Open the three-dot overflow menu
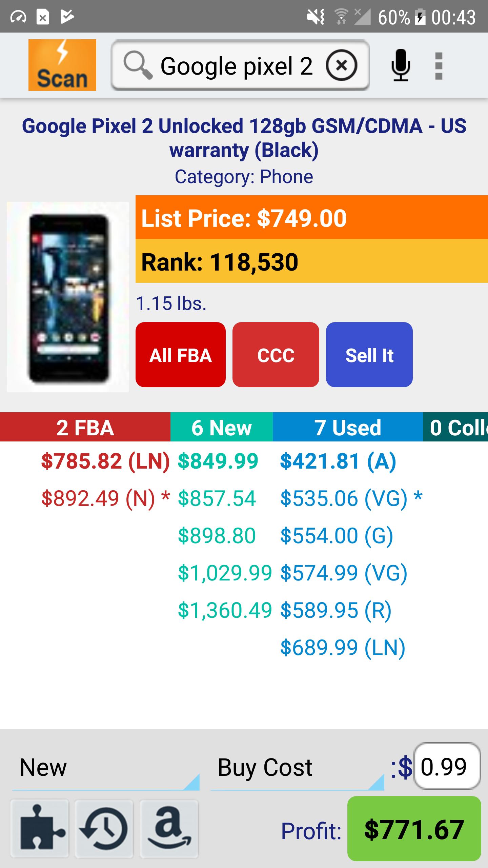Screen dimensions: 488x868 click(x=439, y=66)
